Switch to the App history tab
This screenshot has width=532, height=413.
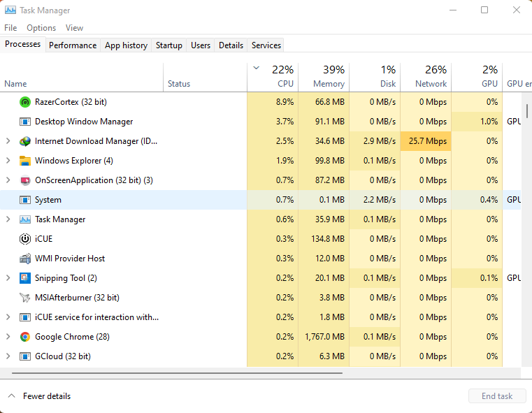tap(126, 45)
